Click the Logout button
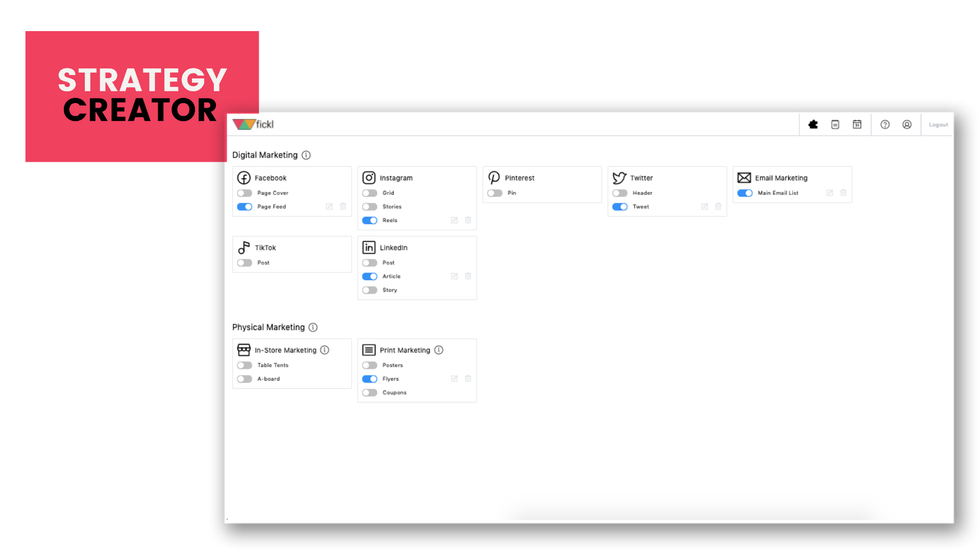Image resolution: width=980 pixels, height=551 pixels. (x=938, y=124)
